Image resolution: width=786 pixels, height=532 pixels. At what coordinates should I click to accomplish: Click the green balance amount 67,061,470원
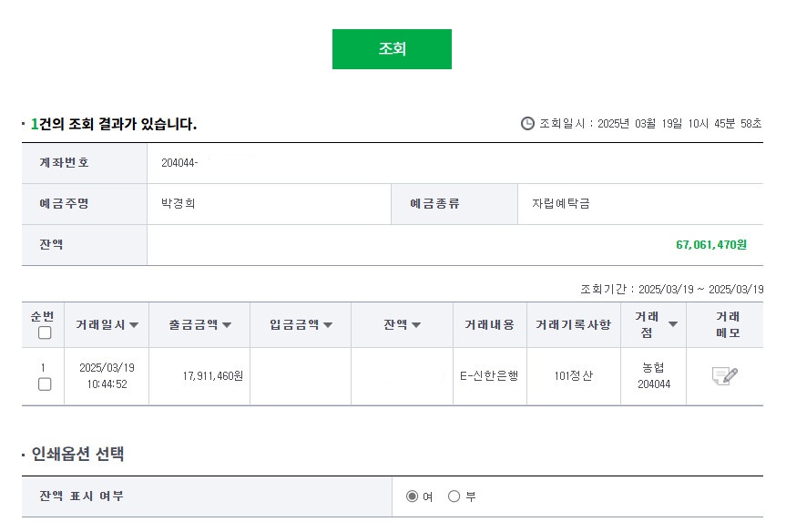(x=710, y=245)
